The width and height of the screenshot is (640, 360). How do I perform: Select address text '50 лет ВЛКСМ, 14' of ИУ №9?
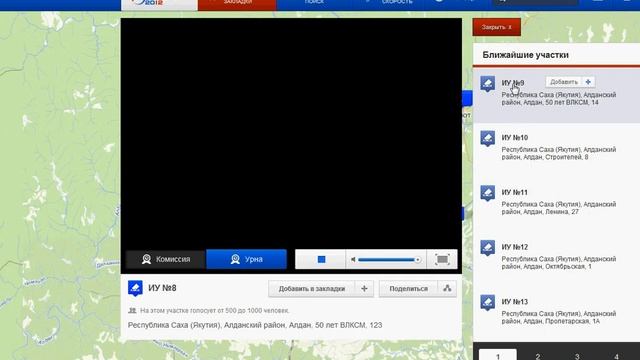[x=572, y=102]
